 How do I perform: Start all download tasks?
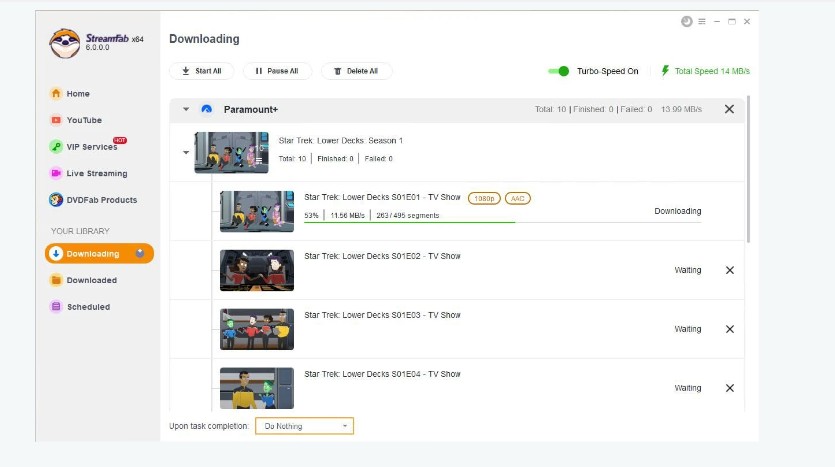[x=201, y=71]
